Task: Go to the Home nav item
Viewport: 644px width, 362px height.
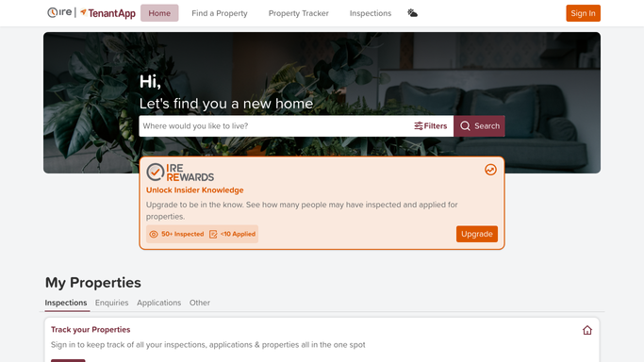Action: (159, 13)
